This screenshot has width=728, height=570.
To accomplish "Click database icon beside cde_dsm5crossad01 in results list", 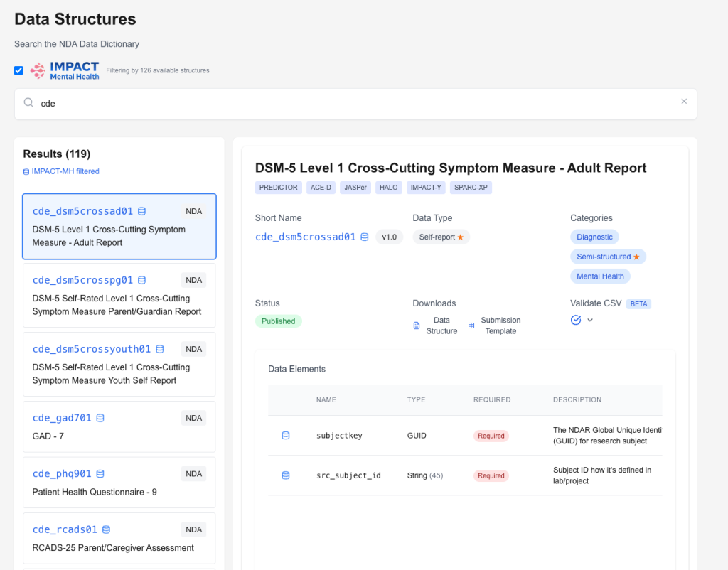I will point(141,211).
